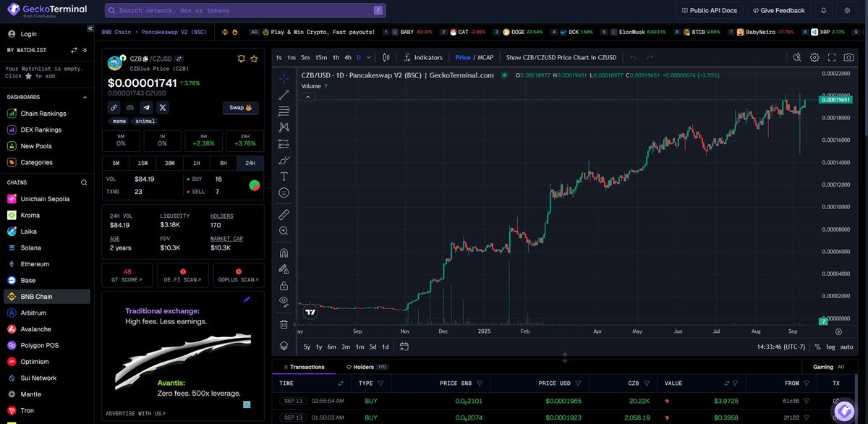The height and width of the screenshot is (424, 868).
Task: Swap CZB/CZUSD pair order icon
Action: click(x=179, y=59)
